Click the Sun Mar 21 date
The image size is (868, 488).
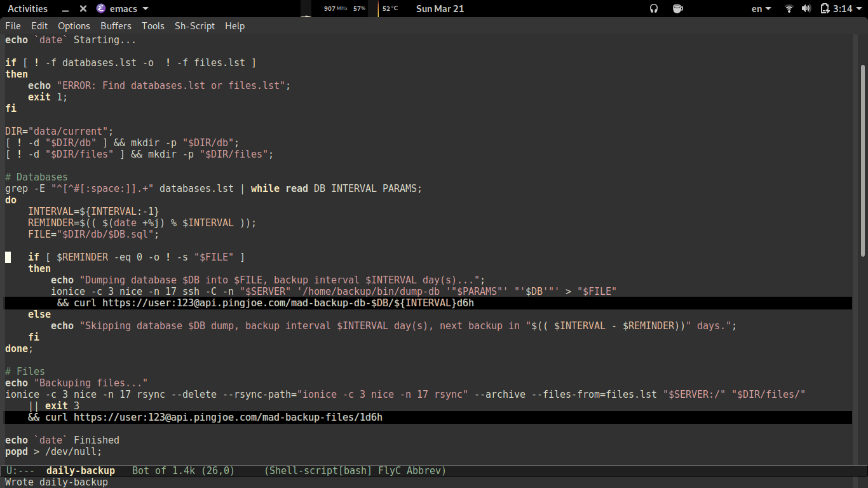click(x=440, y=9)
